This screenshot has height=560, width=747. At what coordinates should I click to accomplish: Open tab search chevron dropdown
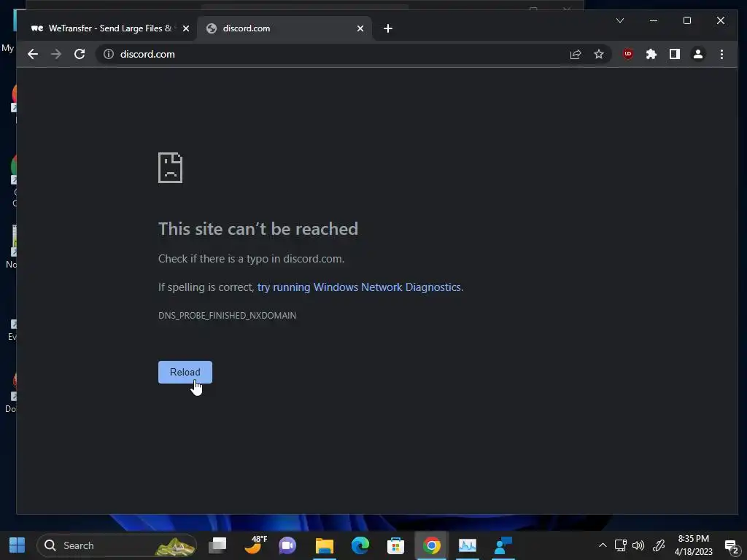[620, 20]
